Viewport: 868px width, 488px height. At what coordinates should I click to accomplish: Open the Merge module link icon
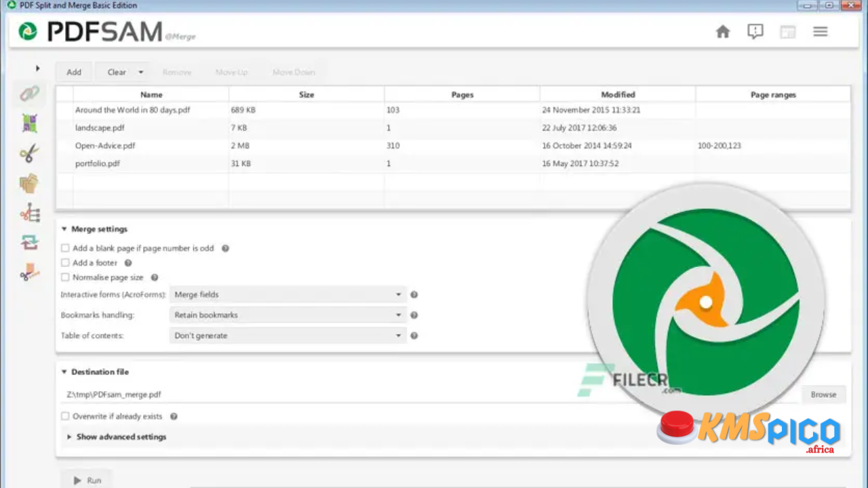pyautogui.click(x=29, y=94)
